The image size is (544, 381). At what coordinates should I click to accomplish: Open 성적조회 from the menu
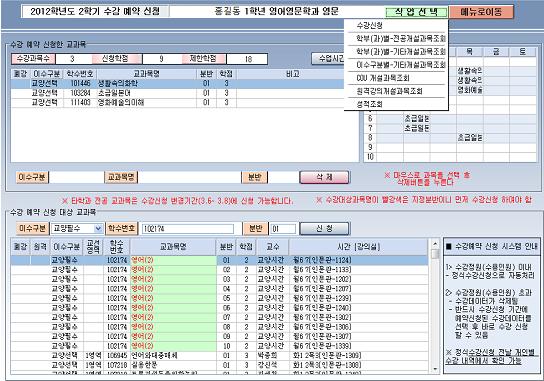(369, 104)
